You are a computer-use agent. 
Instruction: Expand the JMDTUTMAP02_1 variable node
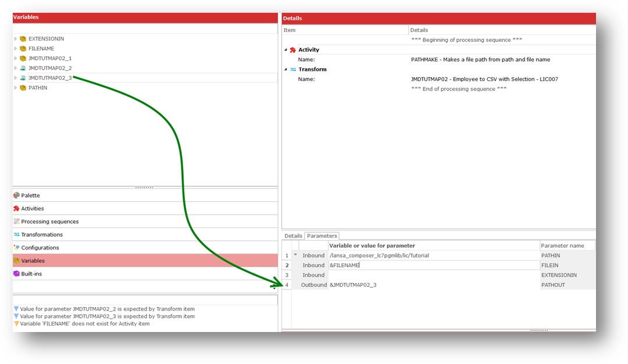16,59
